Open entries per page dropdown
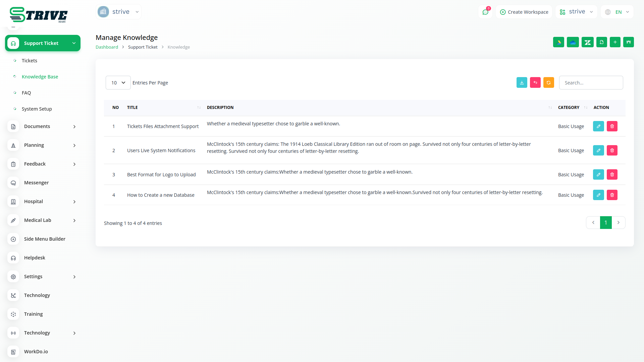The width and height of the screenshot is (644, 362). 118,83
